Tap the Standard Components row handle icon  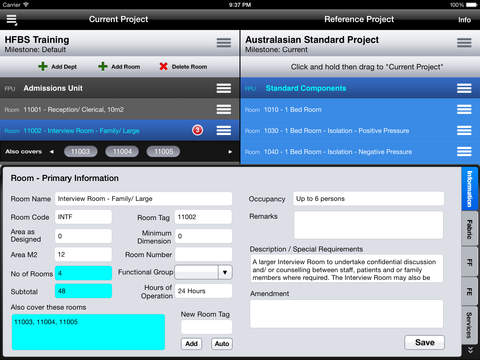tap(464, 88)
